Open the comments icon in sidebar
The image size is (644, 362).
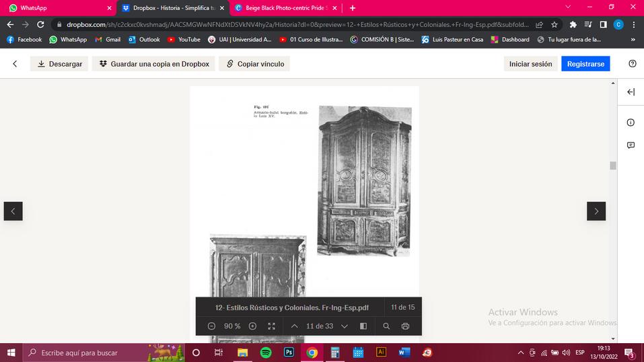pos(631,145)
